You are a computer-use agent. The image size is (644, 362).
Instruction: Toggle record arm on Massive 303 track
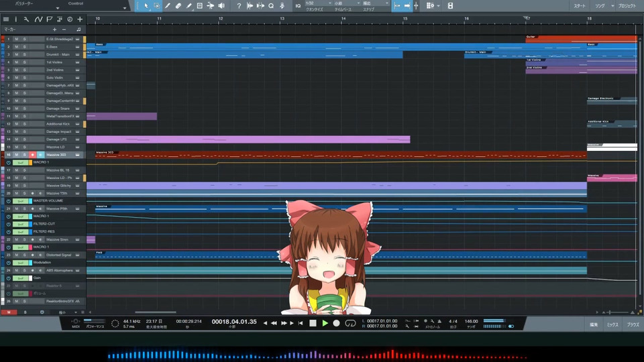(x=32, y=155)
